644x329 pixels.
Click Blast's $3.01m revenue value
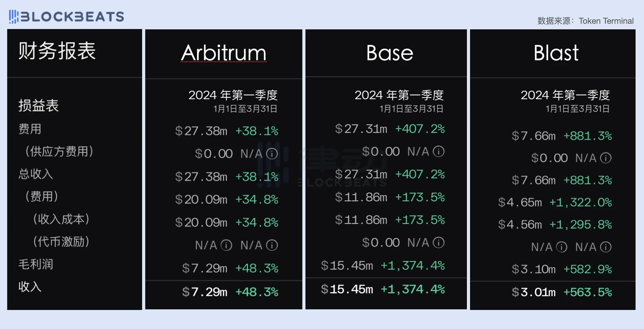click(533, 292)
